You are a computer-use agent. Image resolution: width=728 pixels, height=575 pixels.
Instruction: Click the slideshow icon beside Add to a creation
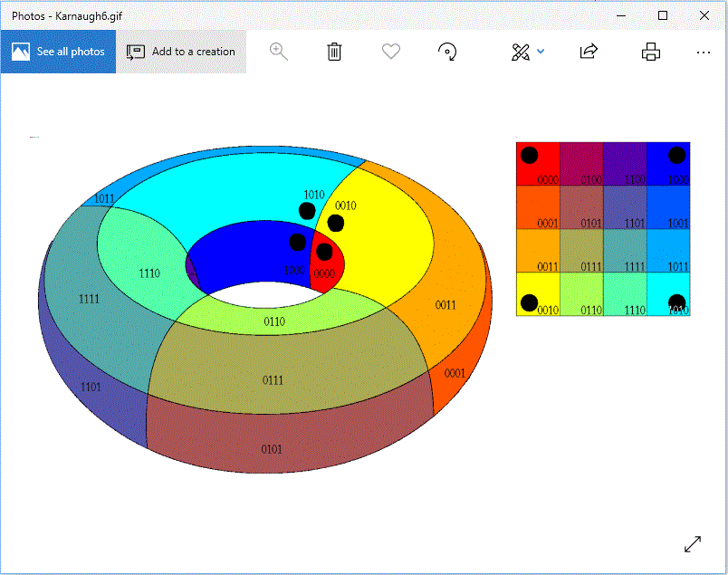pos(136,52)
